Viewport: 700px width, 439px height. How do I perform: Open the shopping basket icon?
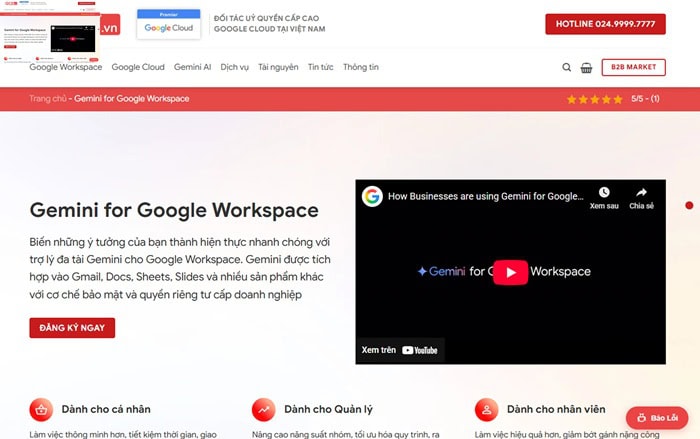pyautogui.click(x=586, y=68)
